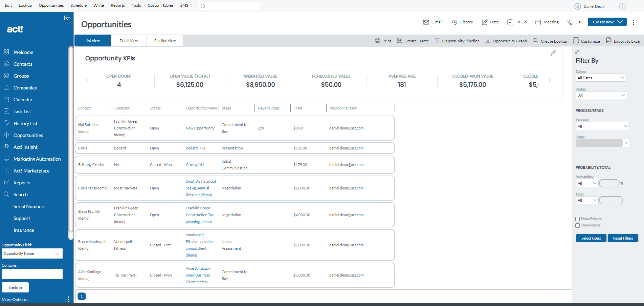Select the List View tab

(92, 41)
